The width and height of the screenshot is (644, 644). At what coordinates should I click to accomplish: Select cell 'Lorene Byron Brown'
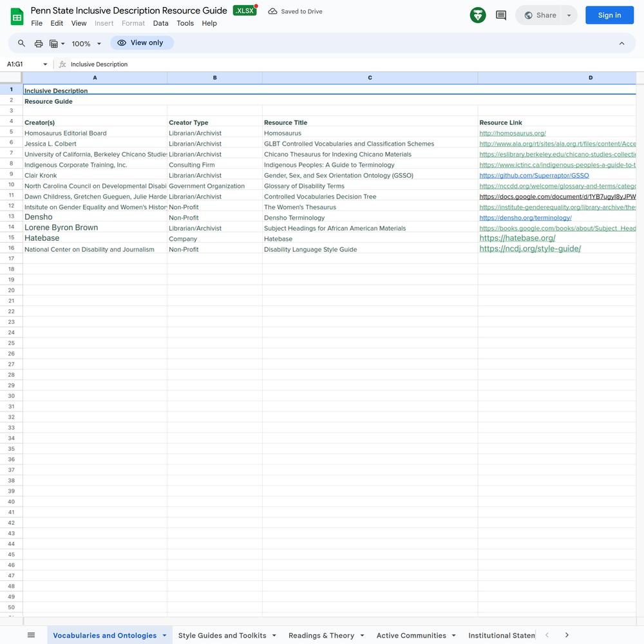click(x=95, y=227)
